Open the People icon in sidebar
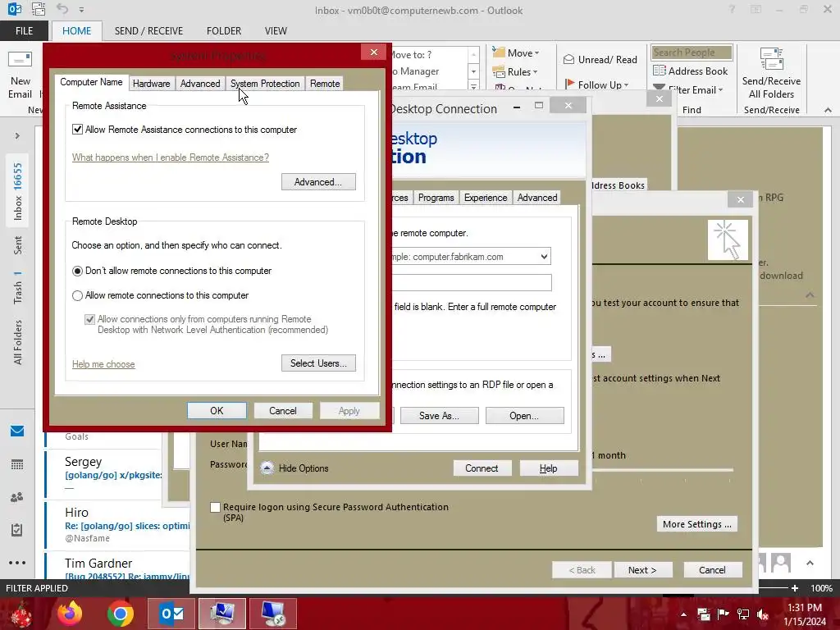This screenshot has width=840, height=630. coord(17,497)
